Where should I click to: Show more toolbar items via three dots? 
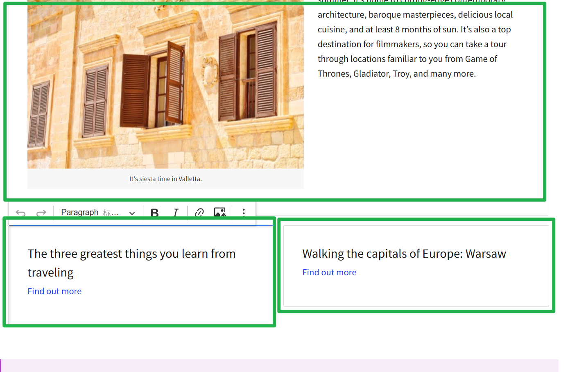click(244, 212)
